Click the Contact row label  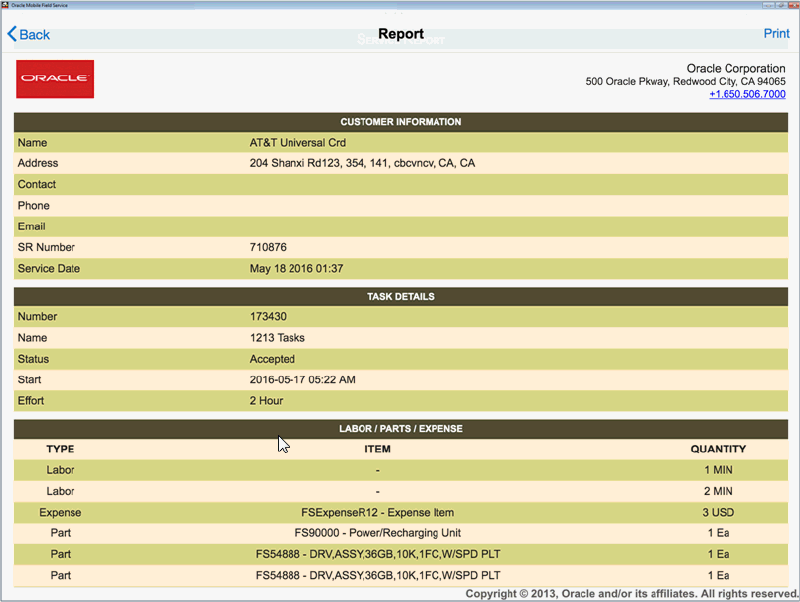coord(37,184)
